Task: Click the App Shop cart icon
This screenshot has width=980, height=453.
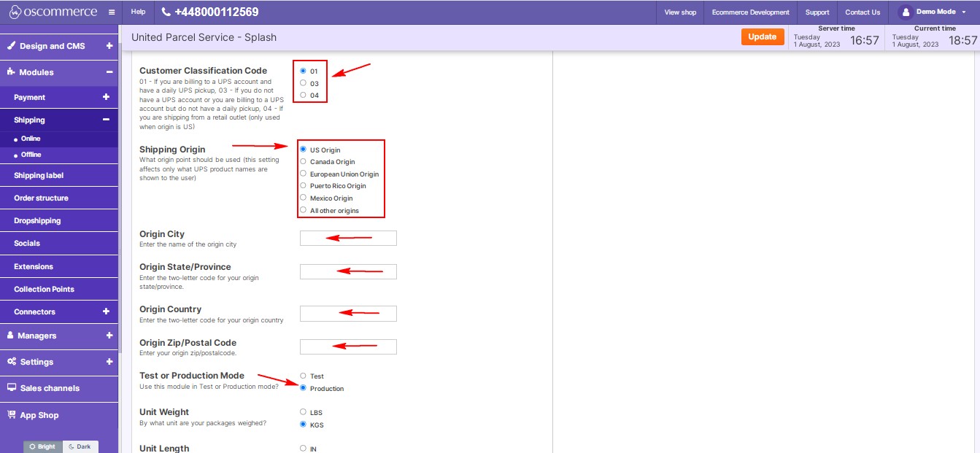Action: pos(12,415)
